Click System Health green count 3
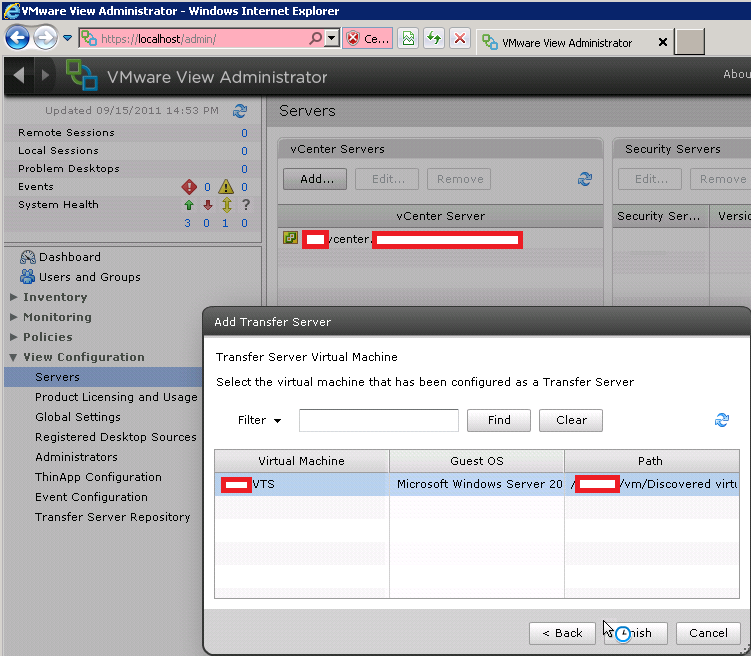 coord(187,223)
